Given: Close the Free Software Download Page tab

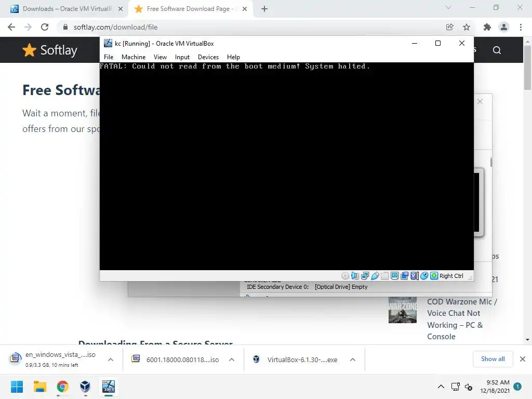Looking at the screenshot, I should tap(245, 9).
